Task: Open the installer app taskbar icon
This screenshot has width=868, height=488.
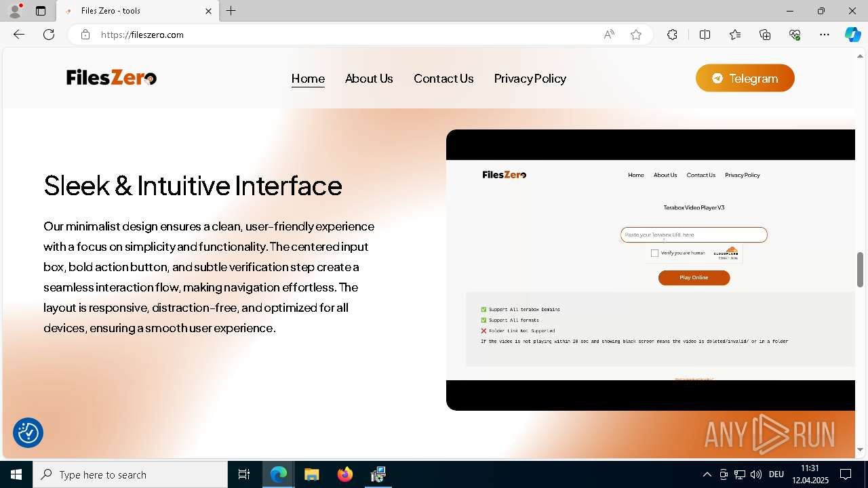Action: tap(378, 474)
